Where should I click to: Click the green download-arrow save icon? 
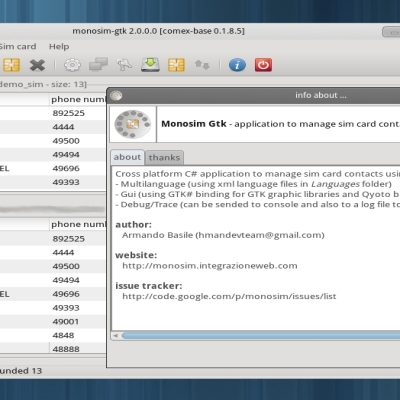click(x=150, y=64)
